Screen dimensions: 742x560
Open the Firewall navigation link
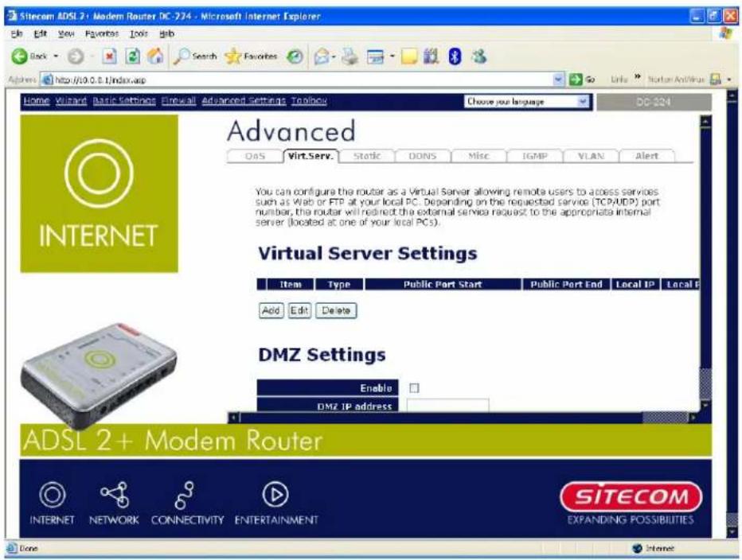178,101
